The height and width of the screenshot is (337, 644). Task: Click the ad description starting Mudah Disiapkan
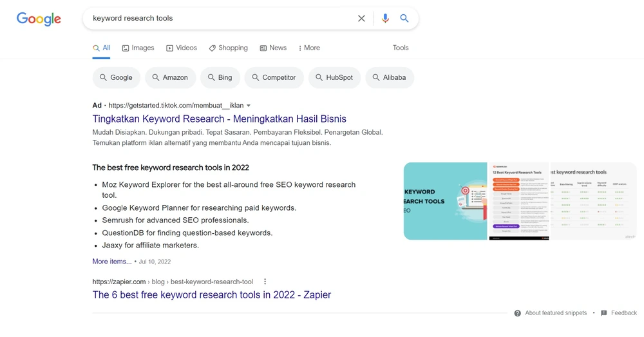pyautogui.click(x=238, y=138)
